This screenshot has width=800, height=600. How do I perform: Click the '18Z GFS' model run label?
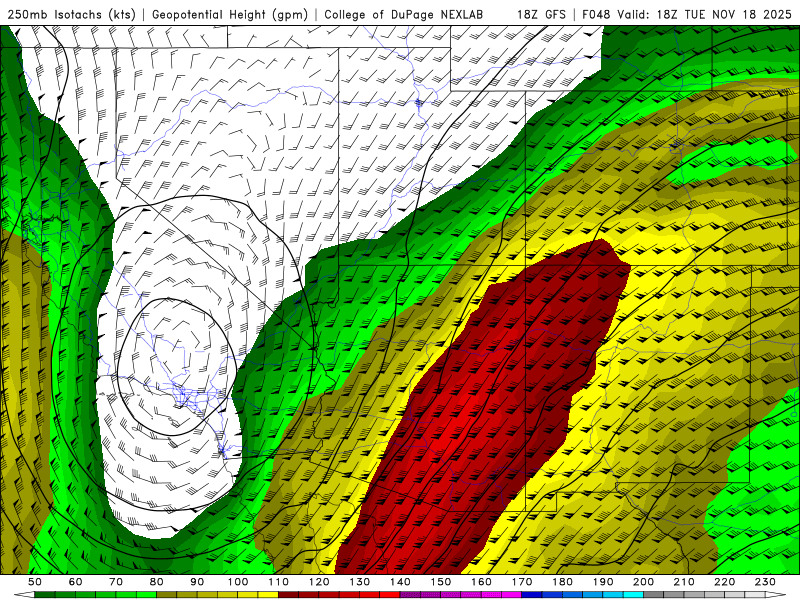541,15
